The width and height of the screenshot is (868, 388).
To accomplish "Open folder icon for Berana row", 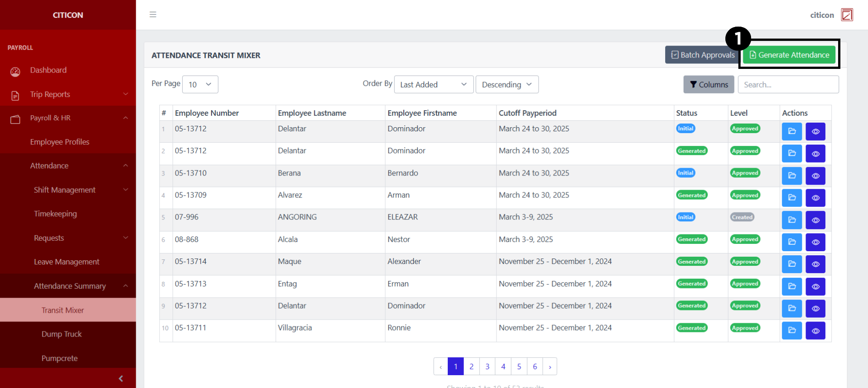I will pos(791,176).
